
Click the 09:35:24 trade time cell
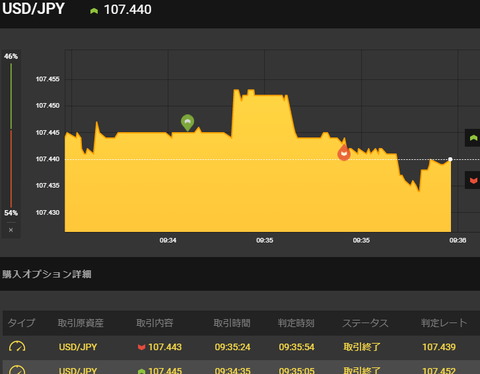pos(233,347)
